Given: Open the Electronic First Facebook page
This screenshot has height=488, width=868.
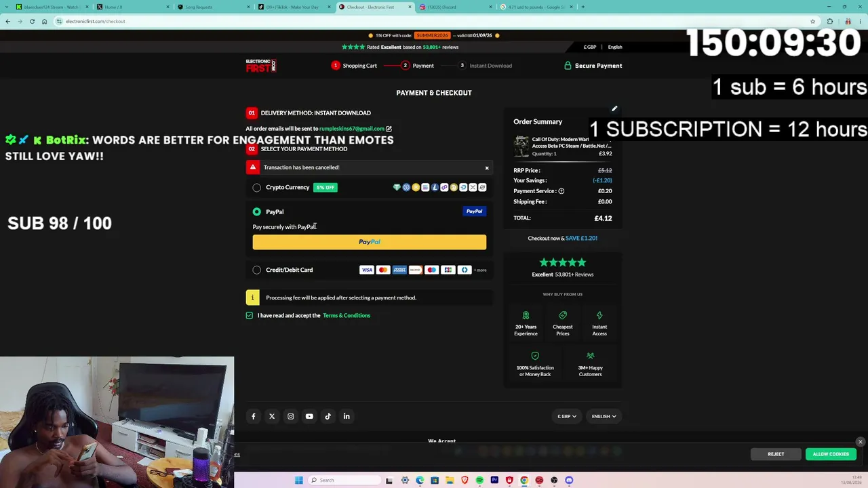Looking at the screenshot, I should (x=254, y=417).
